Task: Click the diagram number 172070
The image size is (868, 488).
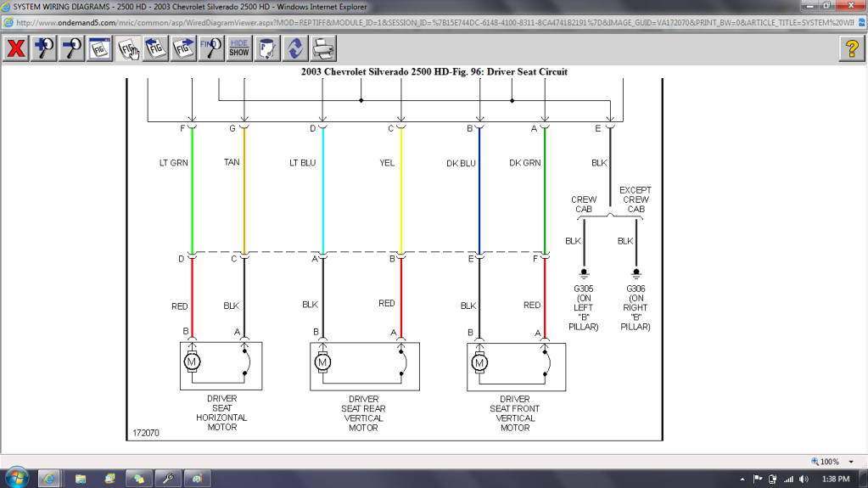Action: point(146,433)
